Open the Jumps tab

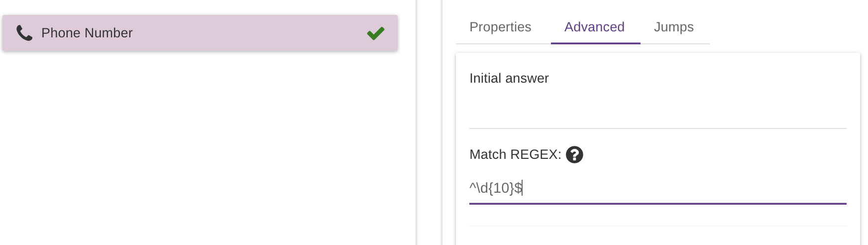[x=673, y=27]
